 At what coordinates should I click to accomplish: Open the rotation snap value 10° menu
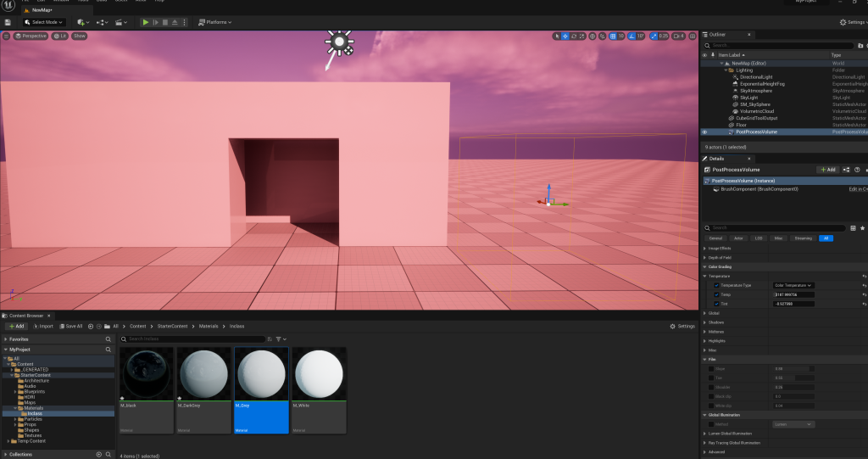641,36
